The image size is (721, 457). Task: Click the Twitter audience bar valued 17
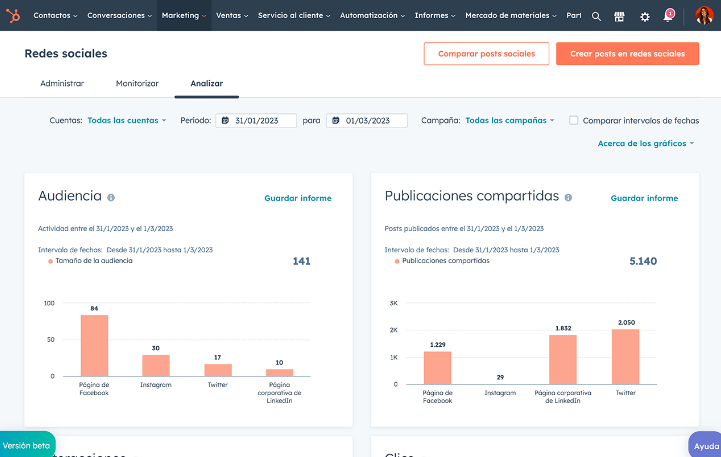(x=218, y=370)
